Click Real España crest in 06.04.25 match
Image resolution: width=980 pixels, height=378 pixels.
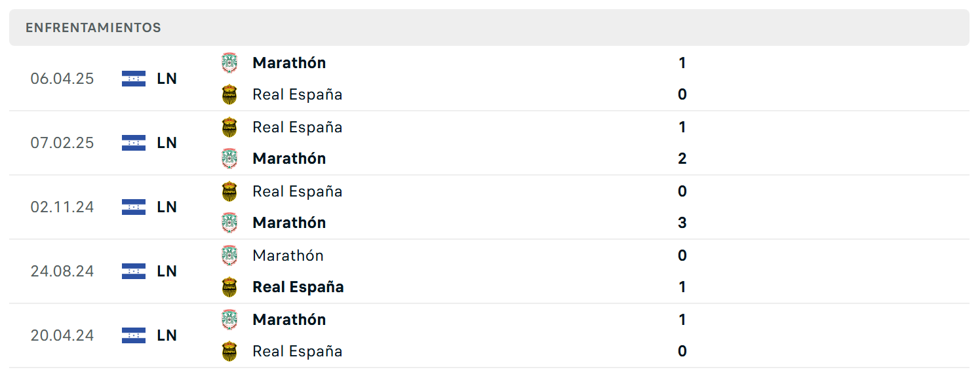pyautogui.click(x=229, y=94)
